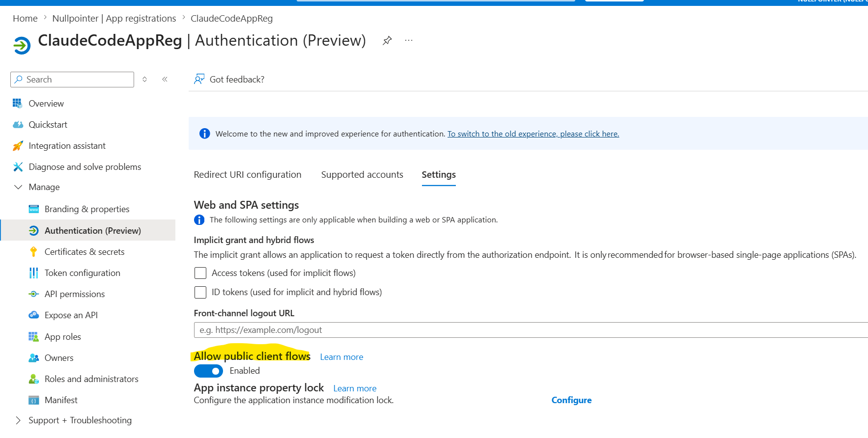This screenshot has width=868, height=438.
Task: Click the Roles and administrators icon
Action: coord(33,379)
